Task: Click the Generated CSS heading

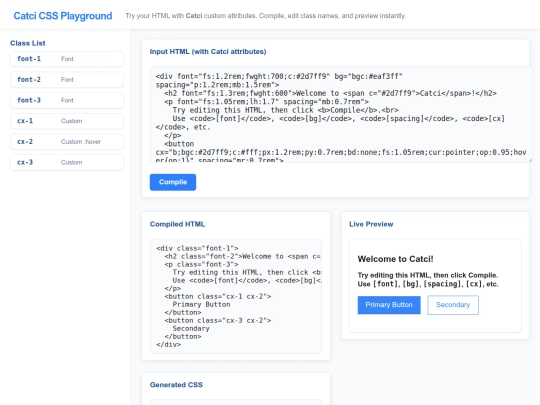Action: tap(176, 385)
